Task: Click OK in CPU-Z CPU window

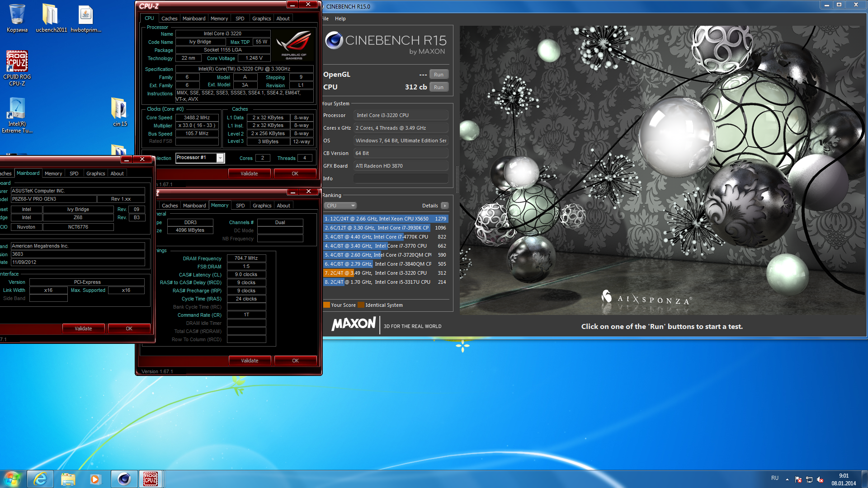Action: click(295, 174)
